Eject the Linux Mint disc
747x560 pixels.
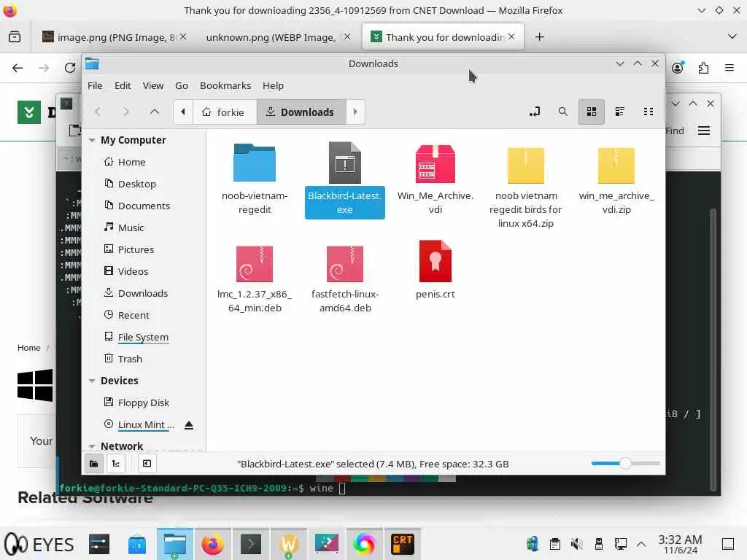[189, 425]
